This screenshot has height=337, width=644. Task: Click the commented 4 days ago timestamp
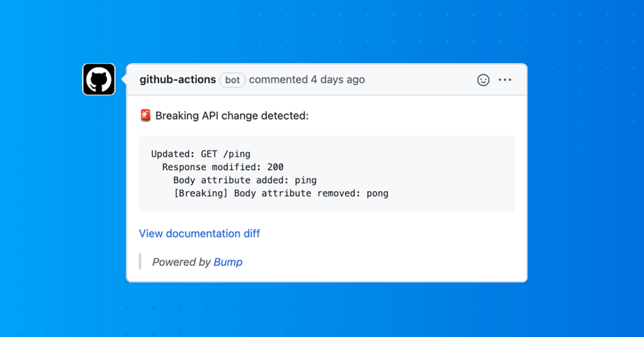(307, 79)
